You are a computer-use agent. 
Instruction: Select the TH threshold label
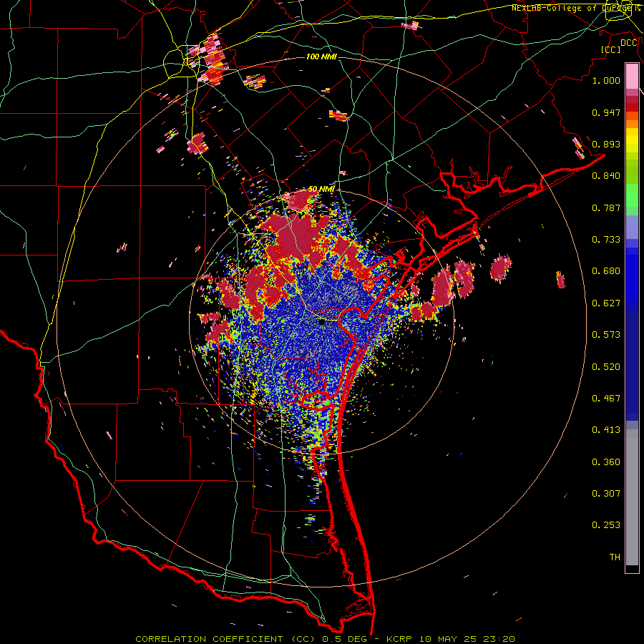(x=615, y=557)
